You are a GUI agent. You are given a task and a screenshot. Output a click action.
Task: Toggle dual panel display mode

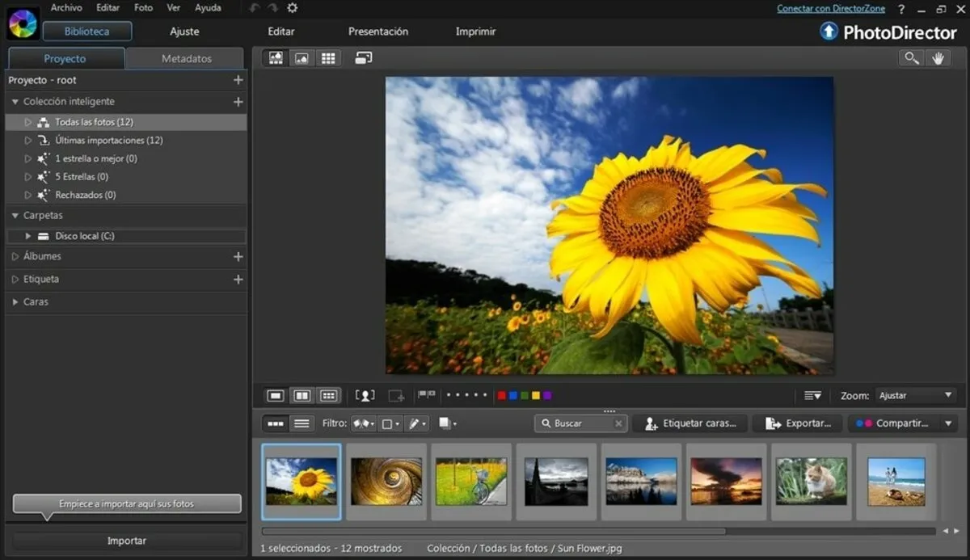(x=302, y=395)
